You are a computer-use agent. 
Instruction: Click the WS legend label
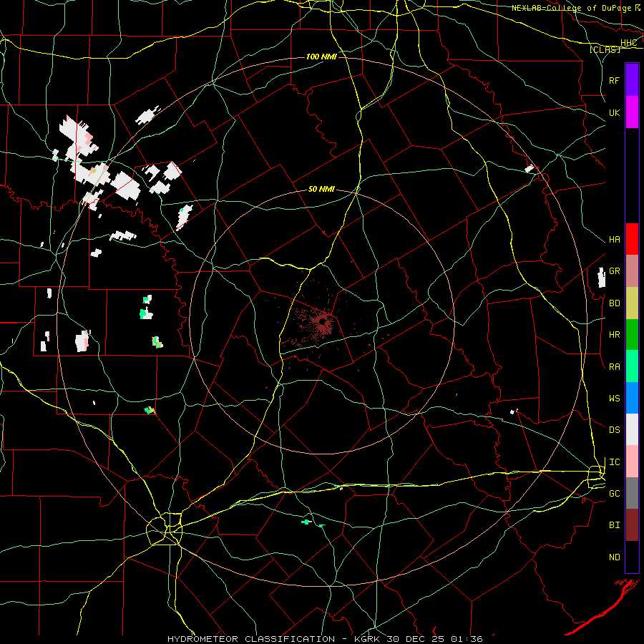coord(614,399)
